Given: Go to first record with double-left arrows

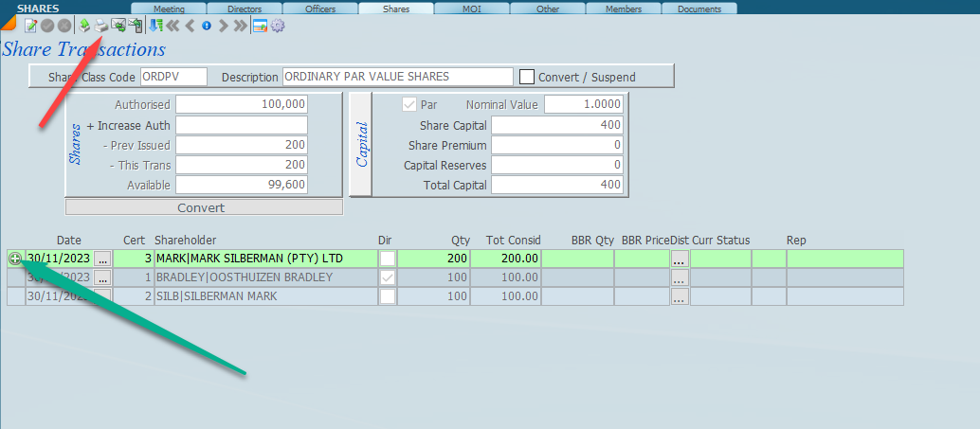Looking at the screenshot, I should 172,26.
